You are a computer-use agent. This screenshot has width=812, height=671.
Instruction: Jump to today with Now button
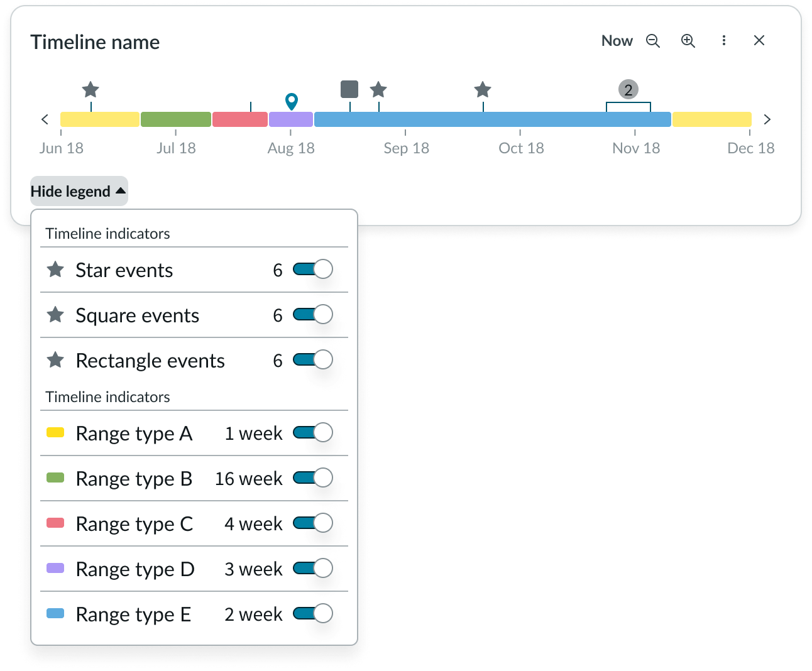617,41
